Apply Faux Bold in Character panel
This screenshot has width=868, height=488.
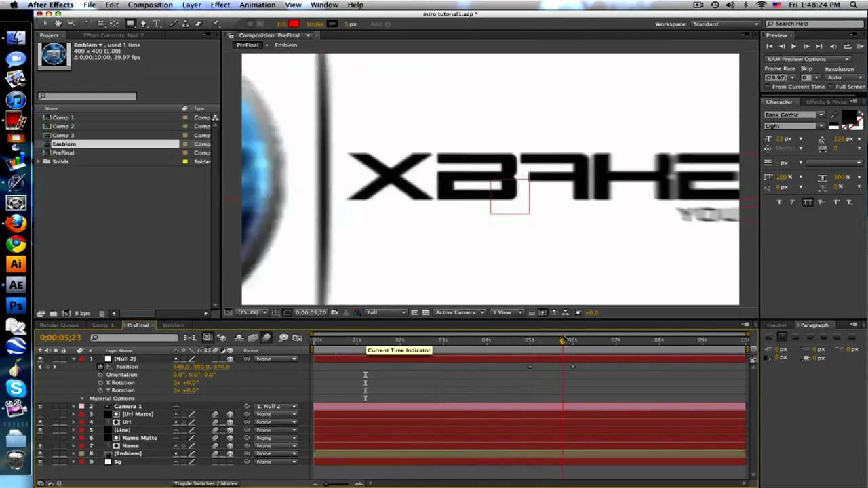(778, 202)
